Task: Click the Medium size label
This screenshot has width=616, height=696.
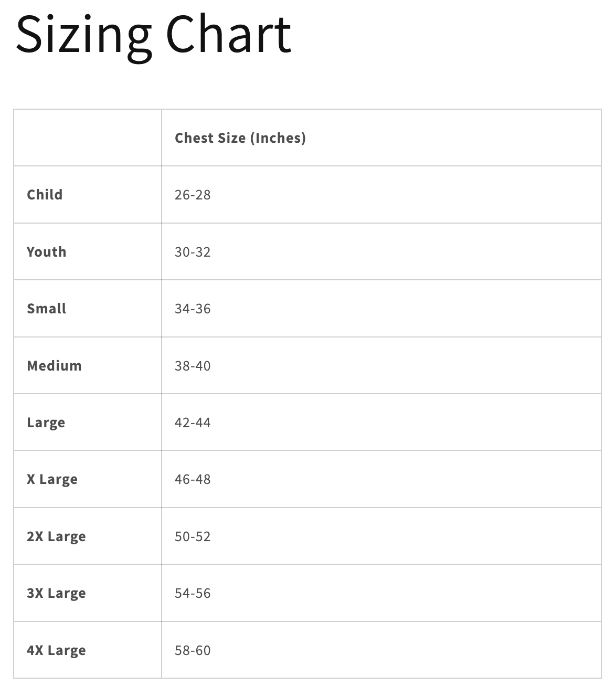Action: pos(55,366)
